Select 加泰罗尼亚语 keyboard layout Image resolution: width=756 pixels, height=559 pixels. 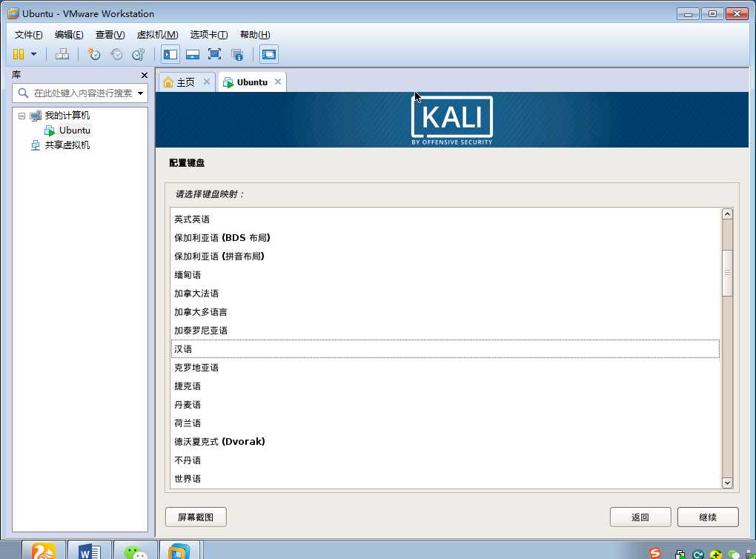coord(445,331)
